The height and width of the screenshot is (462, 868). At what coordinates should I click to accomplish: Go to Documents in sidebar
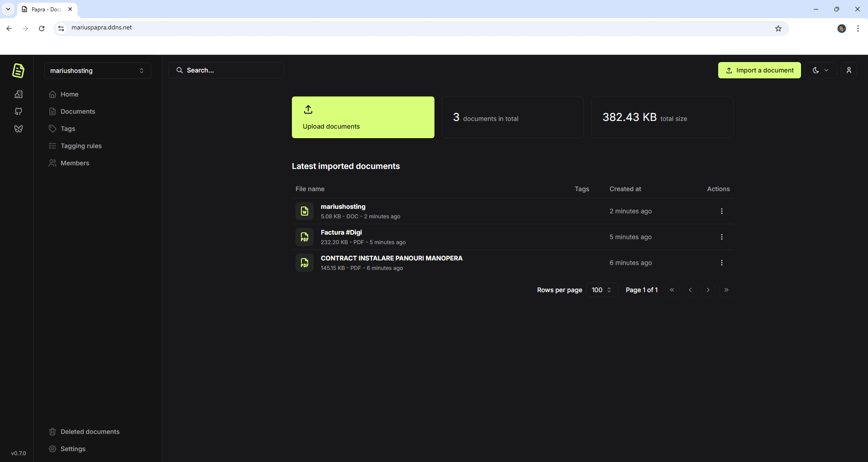tap(77, 111)
